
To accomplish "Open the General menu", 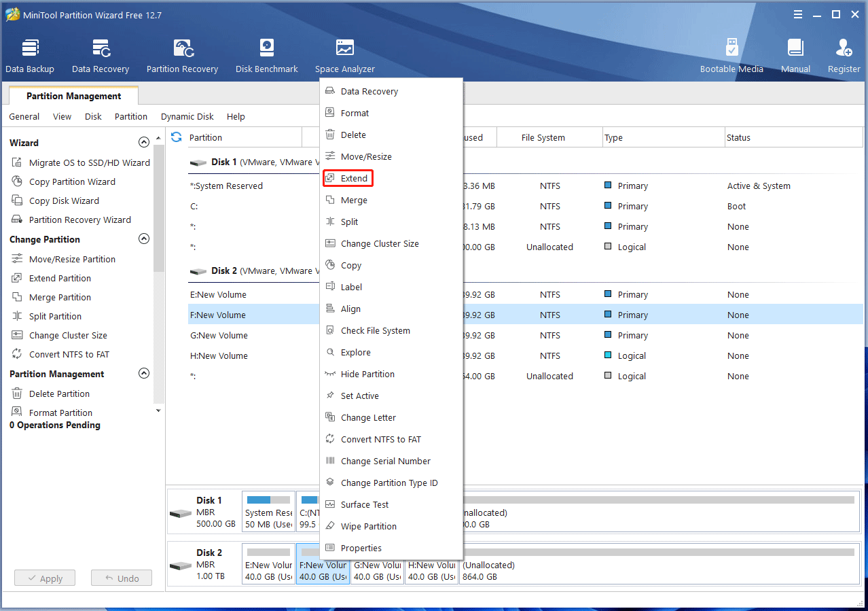I will click(24, 116).
